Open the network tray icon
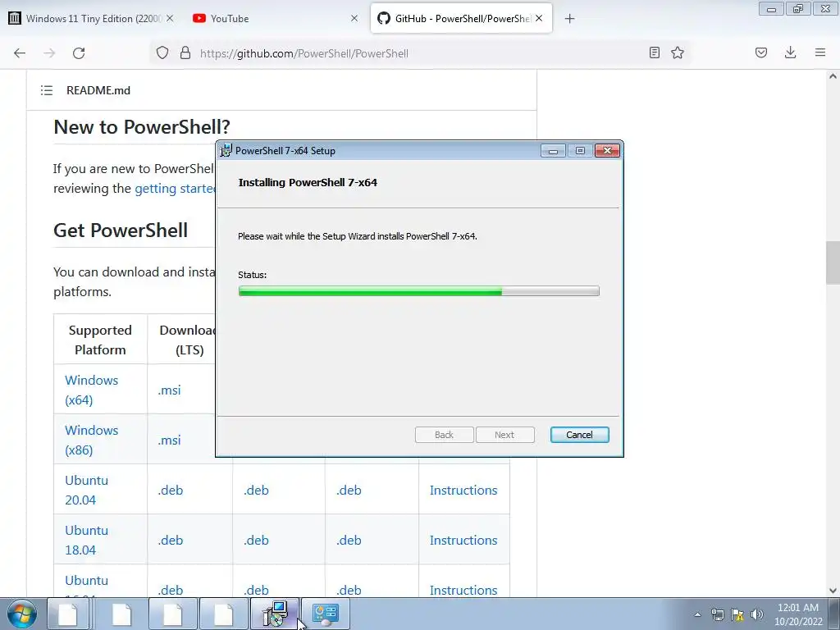Screen dimensions: 840x630 [717, 614]
